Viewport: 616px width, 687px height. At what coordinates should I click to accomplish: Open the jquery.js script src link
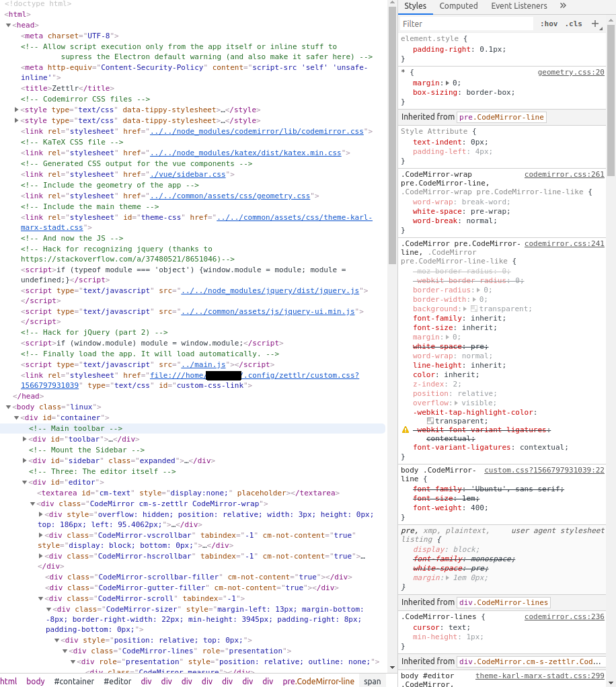pyautogui.click(x=270, y=290)
